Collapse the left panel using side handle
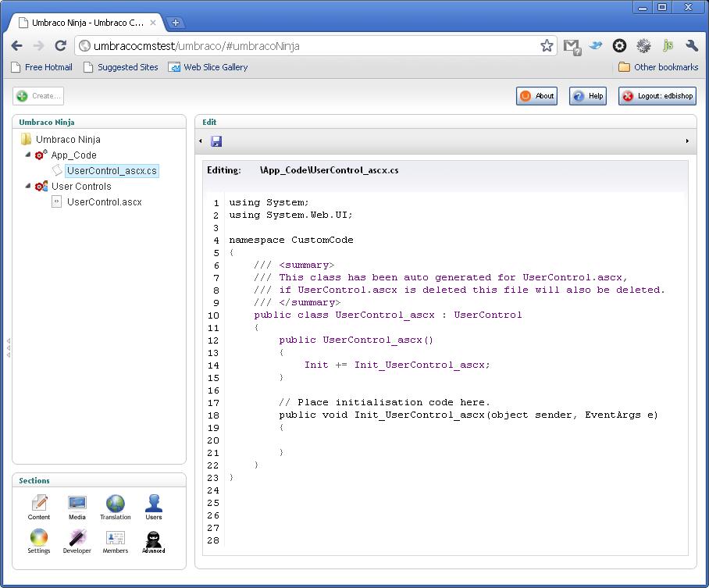 coord(8,347)
